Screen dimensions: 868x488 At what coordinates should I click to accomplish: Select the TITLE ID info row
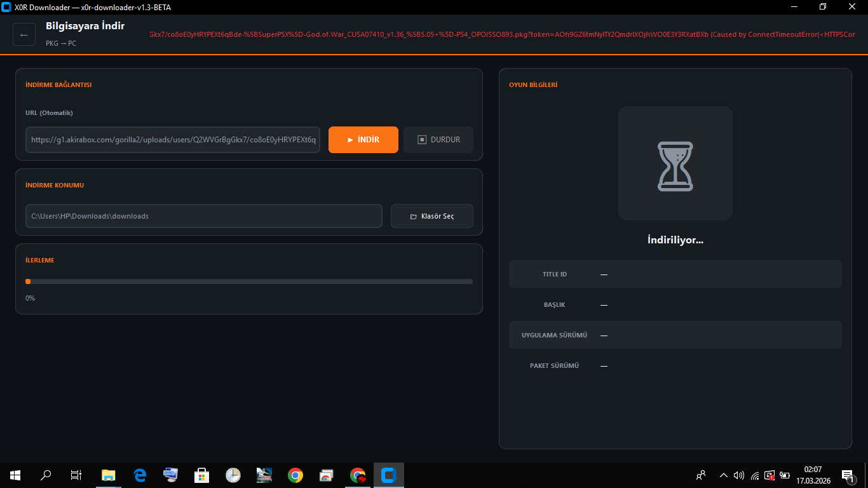(675, 274)
